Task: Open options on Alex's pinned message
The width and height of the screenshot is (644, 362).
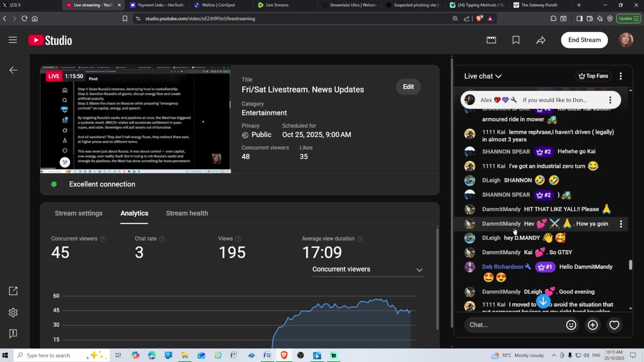Action: tap(610, 100)
